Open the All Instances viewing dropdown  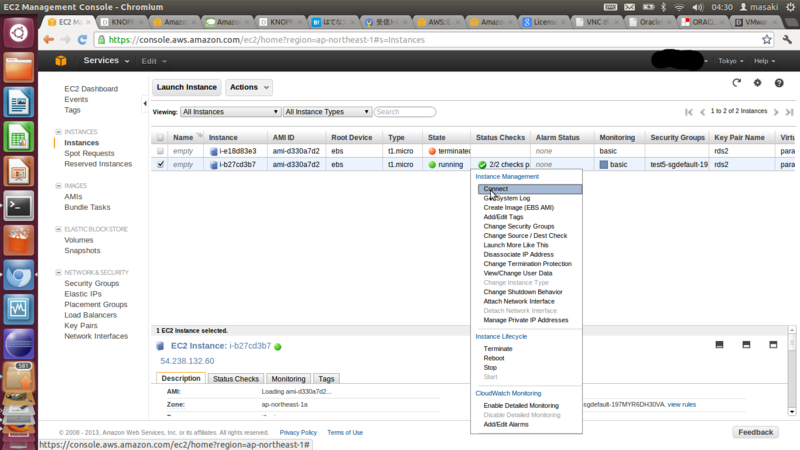point(230,112)
